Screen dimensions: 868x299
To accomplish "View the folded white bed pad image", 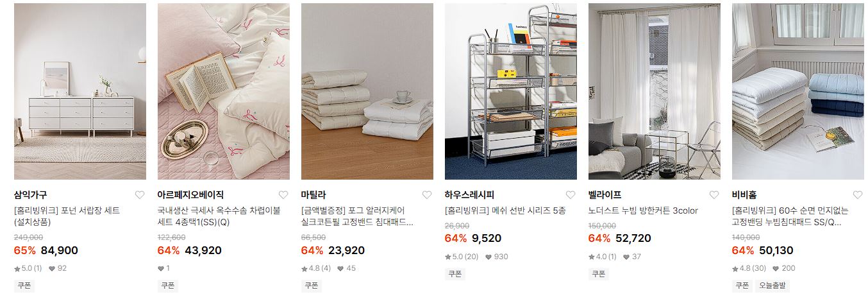I will click(x=367, y=91).
